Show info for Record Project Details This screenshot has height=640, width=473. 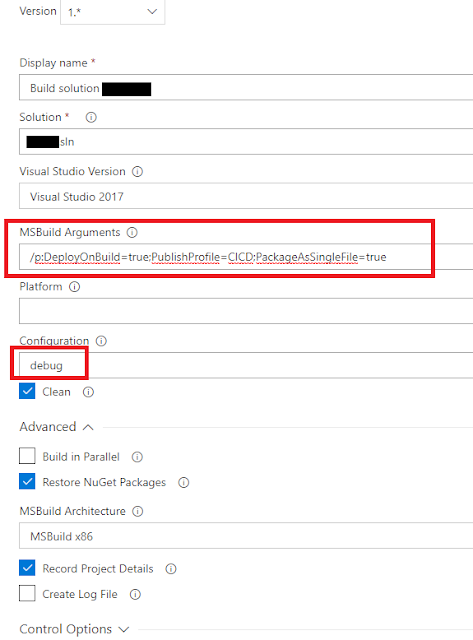click(171, 569)
